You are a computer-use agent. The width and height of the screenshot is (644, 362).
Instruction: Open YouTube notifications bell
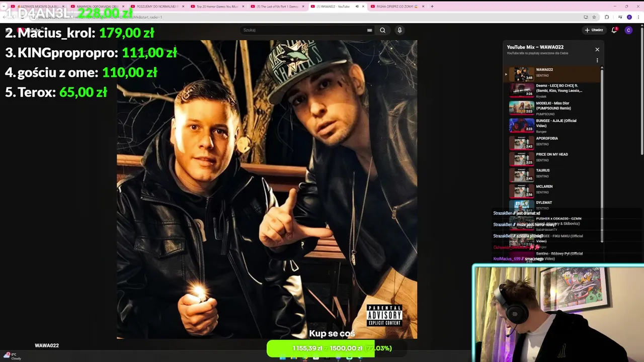point(614,30)
